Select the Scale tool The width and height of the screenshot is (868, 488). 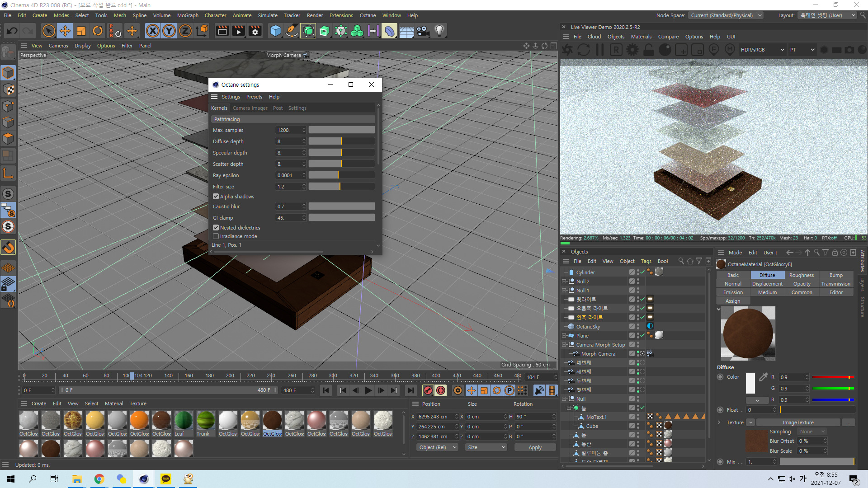81,31
